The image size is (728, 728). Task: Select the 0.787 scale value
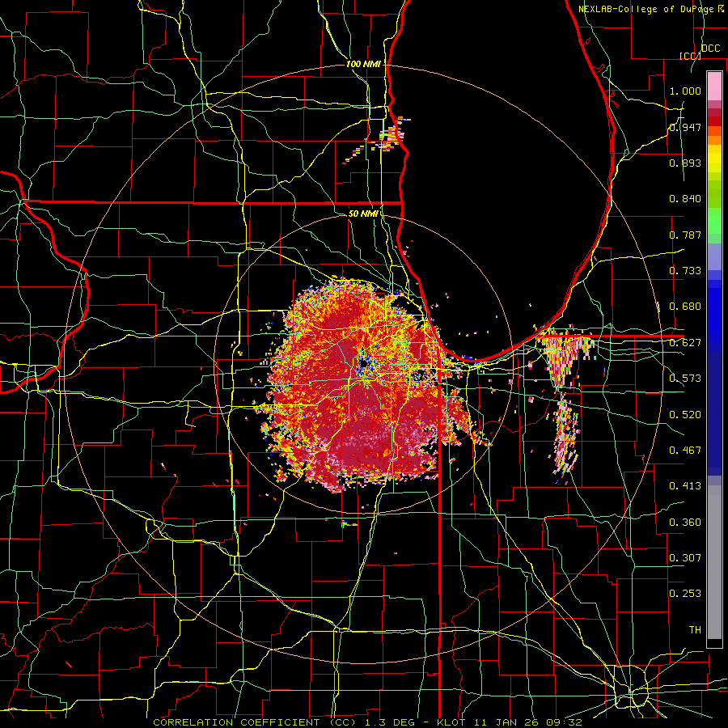685,235
